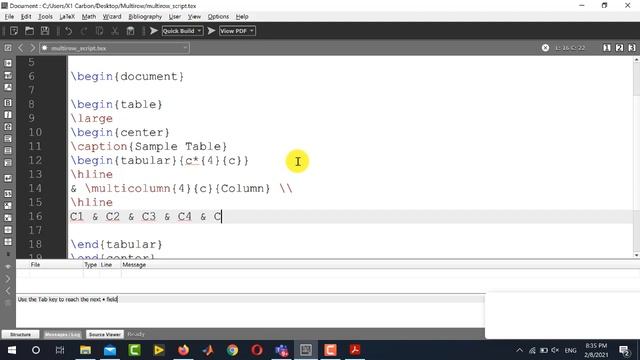Screen dimensions: 640x360
Task: Go to the next document arrow
Action: point(33,48)
